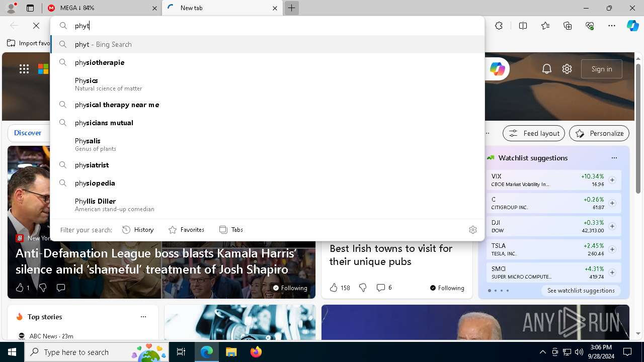
Task: Open Settings and more ellipsis menu
Action: point(612,26)
